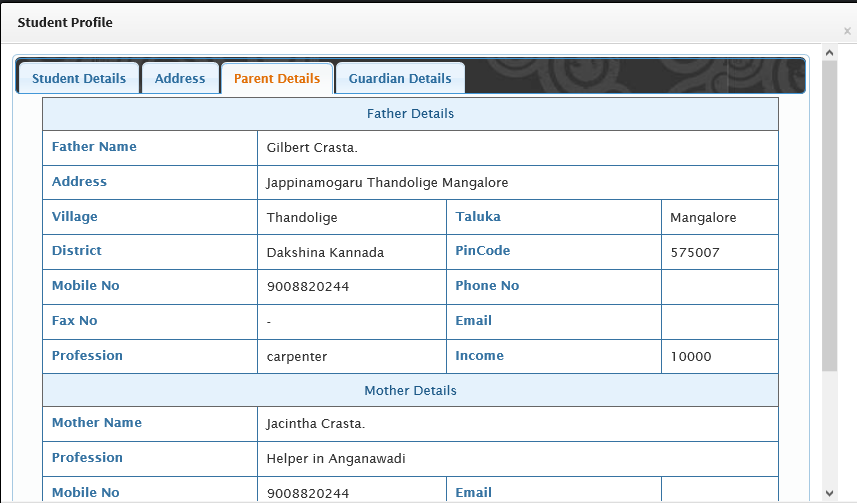Click the mother name Jacintha Crasta.

click(315, 424)
